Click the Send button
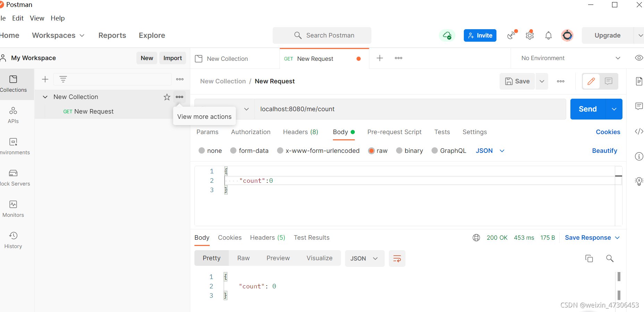Image resolution: width=644 pixels, height=312 pixels. [588, 109]
